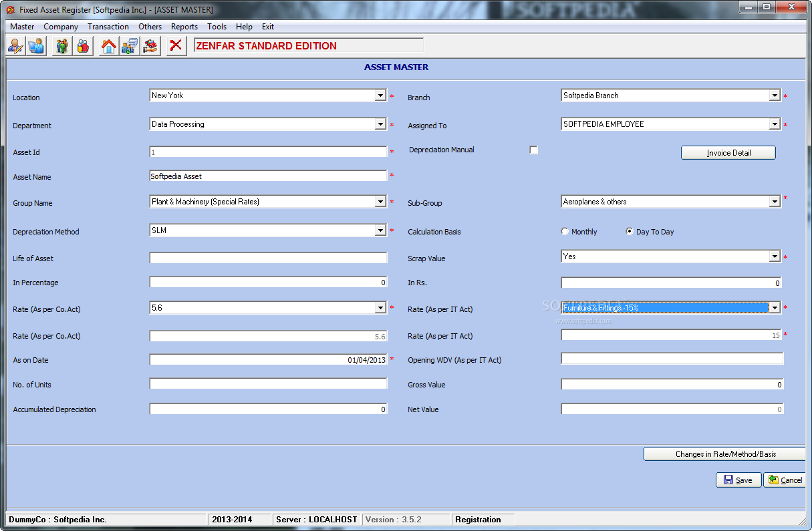Click the Exit menu item

[268, 27]
